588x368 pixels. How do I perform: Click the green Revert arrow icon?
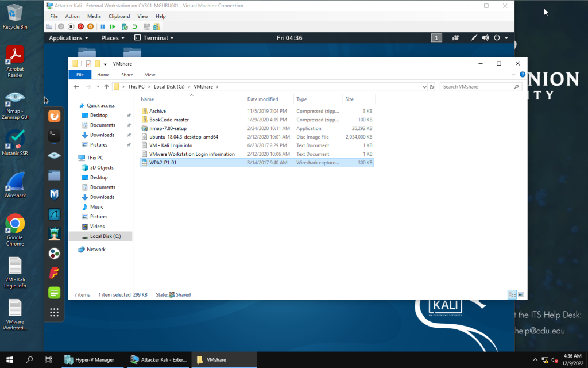point(134,26)
